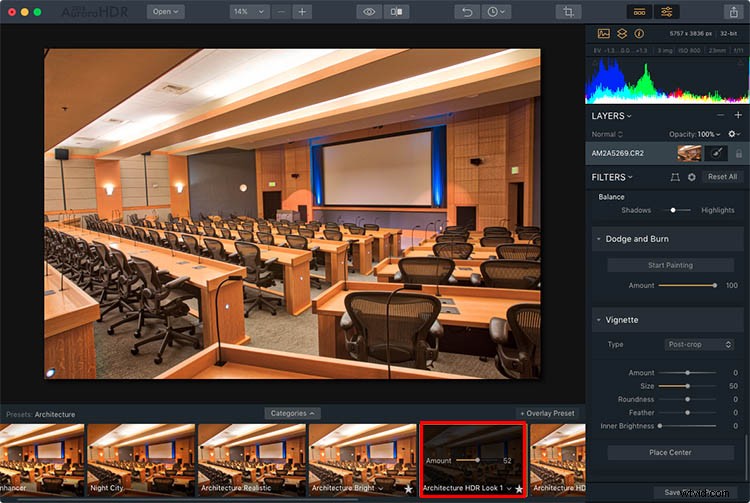
Task: Zoom in with the plus button
Action: click(x=302, y=11)
